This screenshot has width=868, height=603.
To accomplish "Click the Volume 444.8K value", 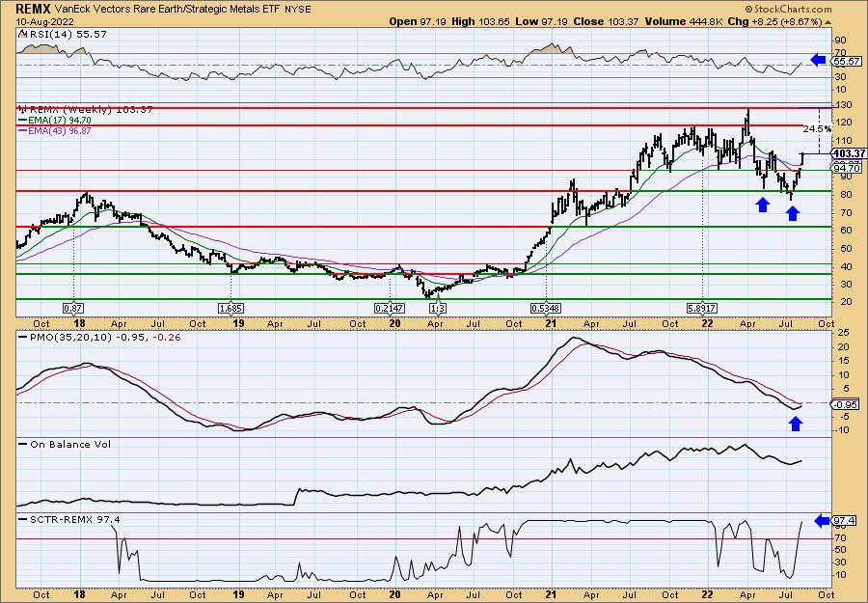I will pos(682,21).
